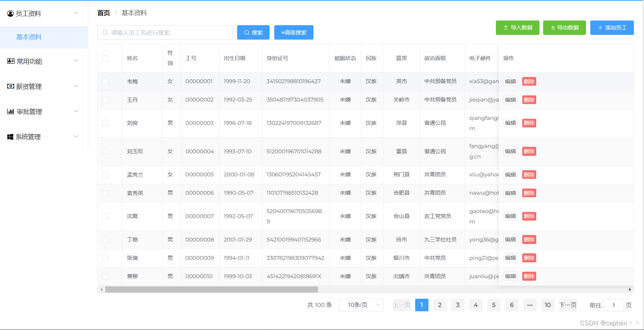
Task: Focus the employee name search input
Action: pyautogui.click(x=165, y=32)
